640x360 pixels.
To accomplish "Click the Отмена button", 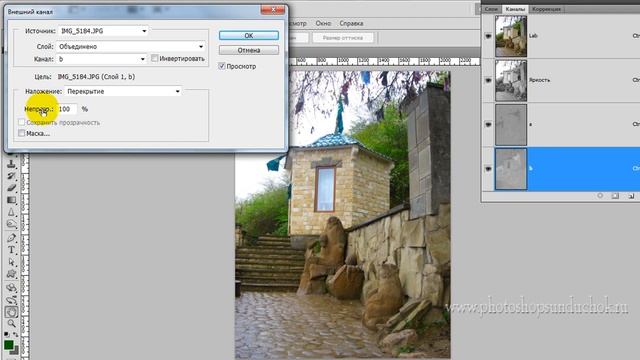I will [x=249, y=50].
